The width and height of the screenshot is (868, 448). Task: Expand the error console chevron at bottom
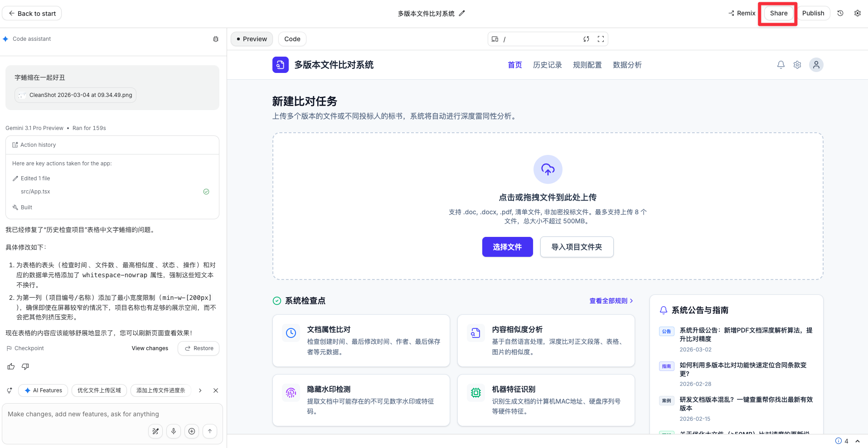coord(858,441)
